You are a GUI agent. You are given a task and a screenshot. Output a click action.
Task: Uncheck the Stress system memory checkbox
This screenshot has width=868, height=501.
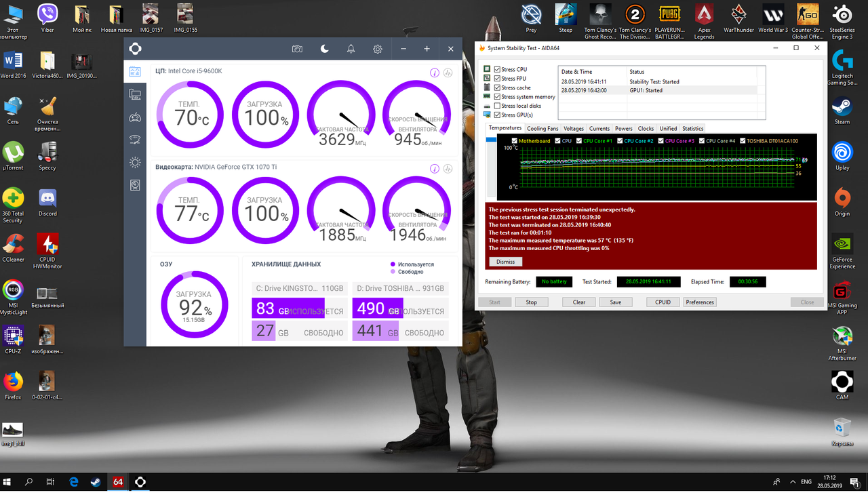pos(498,96)
